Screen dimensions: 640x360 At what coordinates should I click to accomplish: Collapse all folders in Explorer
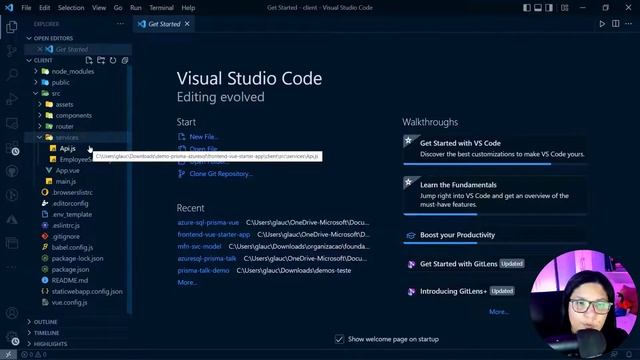125,60
